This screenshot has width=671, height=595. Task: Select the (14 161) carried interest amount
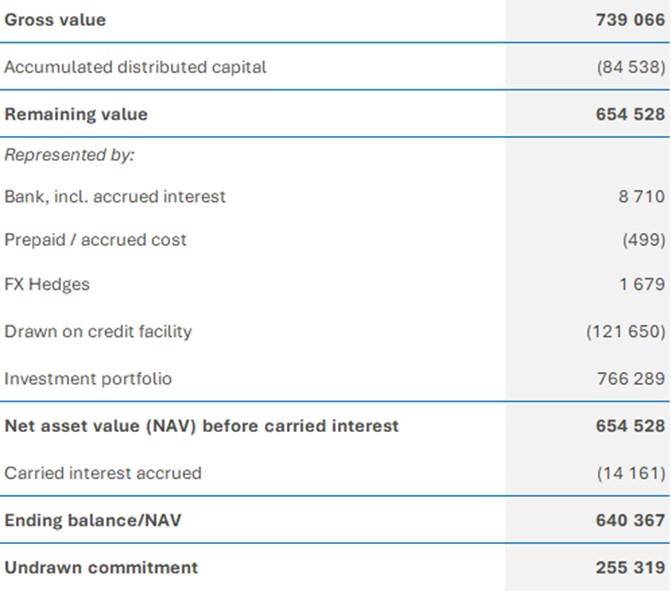630,473
